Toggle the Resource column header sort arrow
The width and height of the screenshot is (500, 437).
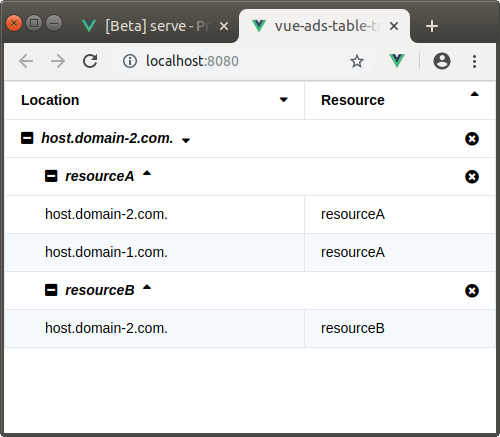[474, 94]
